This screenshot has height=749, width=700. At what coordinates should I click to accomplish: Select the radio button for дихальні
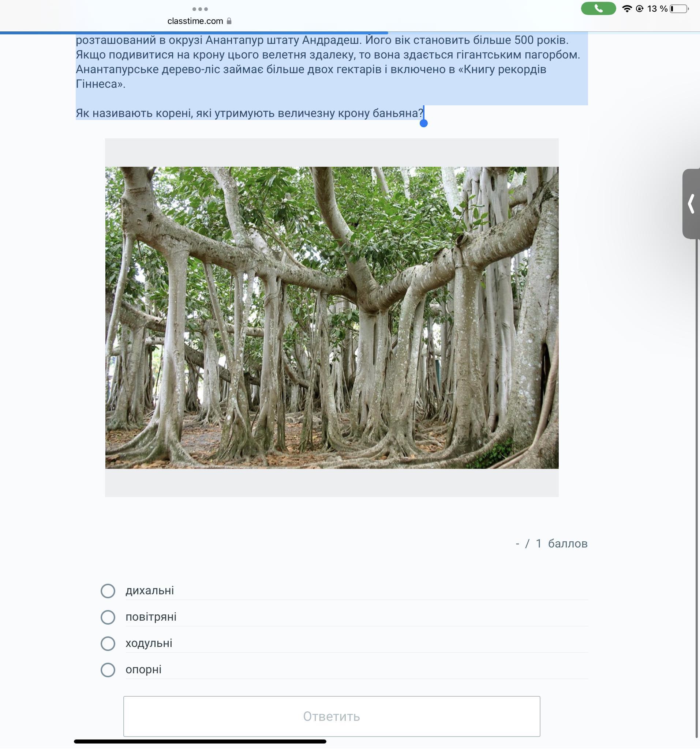[x=108, y=591]
